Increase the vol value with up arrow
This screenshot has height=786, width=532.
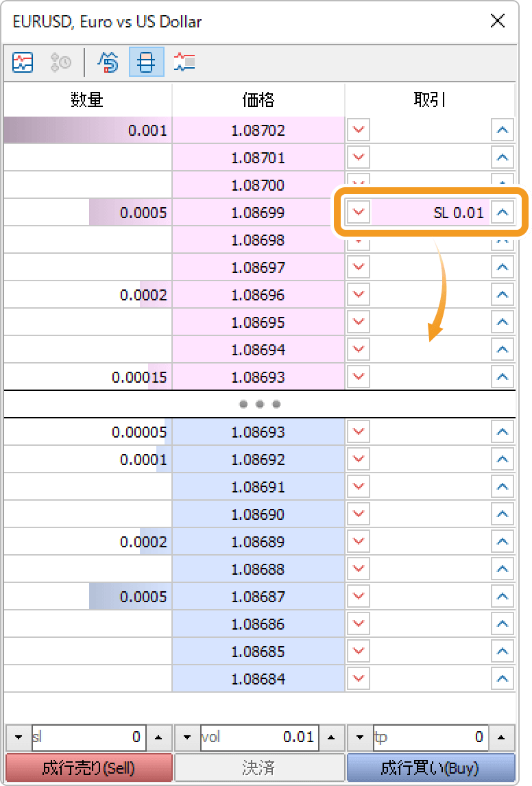coord(331,737)
